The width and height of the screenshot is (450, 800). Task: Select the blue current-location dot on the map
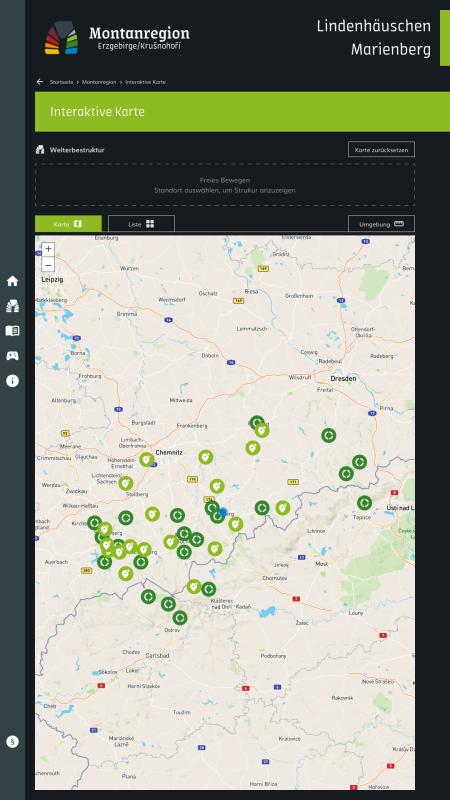click(x=223, y=512)
